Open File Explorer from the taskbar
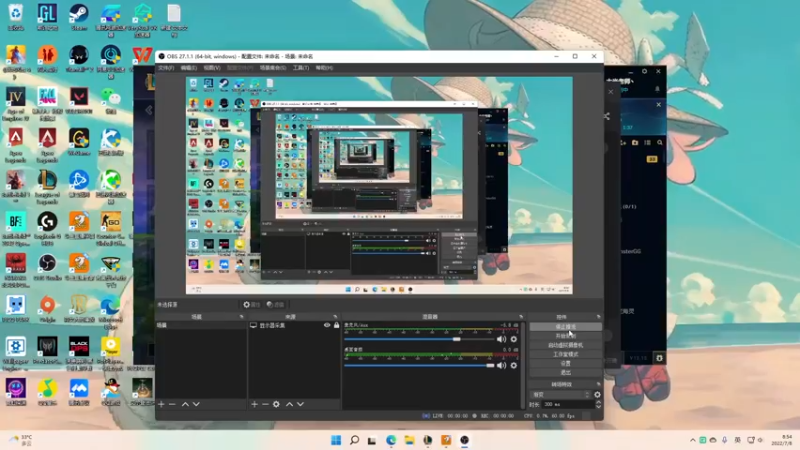800x450 pixels. pos(409,440)
